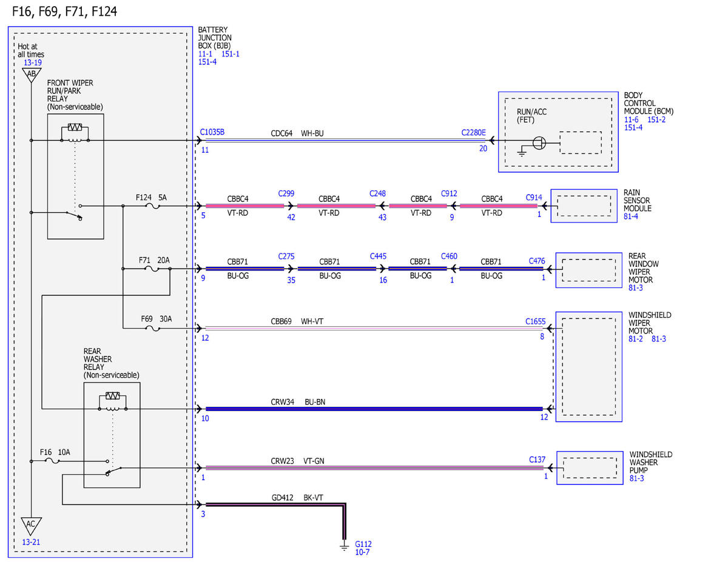This screenshot has width=728, height=562.
Task: Click the F124 5A fuse symbol
Action: [x=154, y=206]
